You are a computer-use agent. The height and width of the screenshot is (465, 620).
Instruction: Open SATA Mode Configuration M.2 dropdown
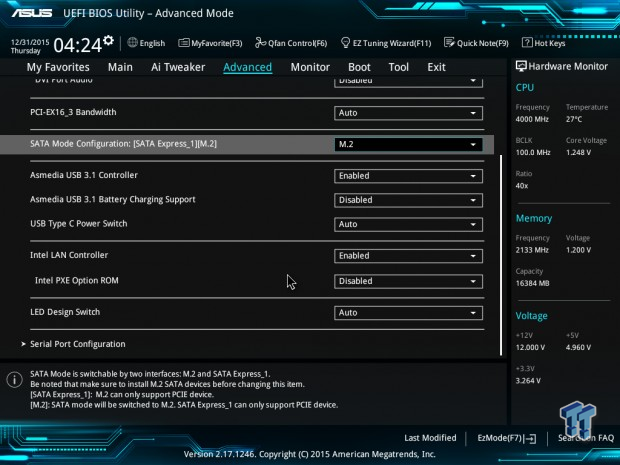(408, 144)
